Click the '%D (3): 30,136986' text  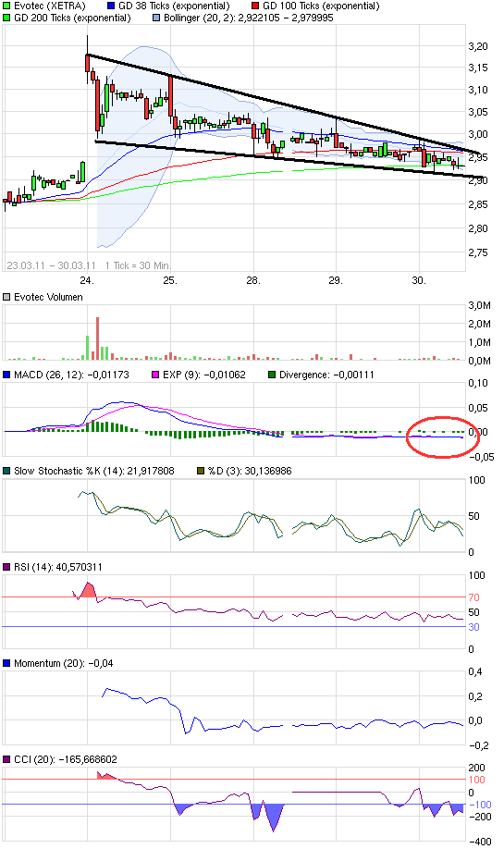coord(250,471)
